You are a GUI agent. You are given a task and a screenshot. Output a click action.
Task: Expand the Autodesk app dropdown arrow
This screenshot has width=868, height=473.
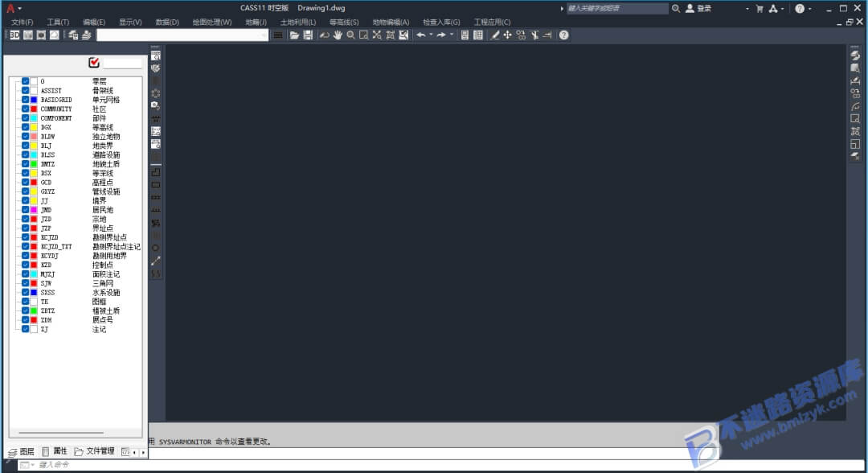782,8
